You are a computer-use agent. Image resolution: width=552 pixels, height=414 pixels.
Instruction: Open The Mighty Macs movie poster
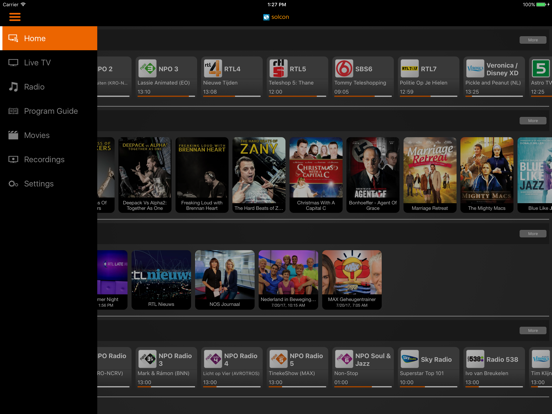click(x=487, y=175)
